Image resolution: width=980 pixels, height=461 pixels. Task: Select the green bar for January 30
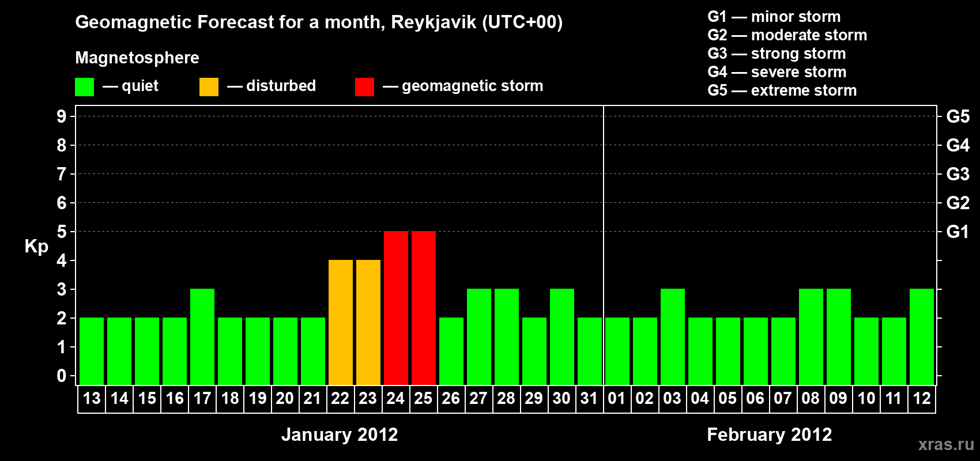562,337
